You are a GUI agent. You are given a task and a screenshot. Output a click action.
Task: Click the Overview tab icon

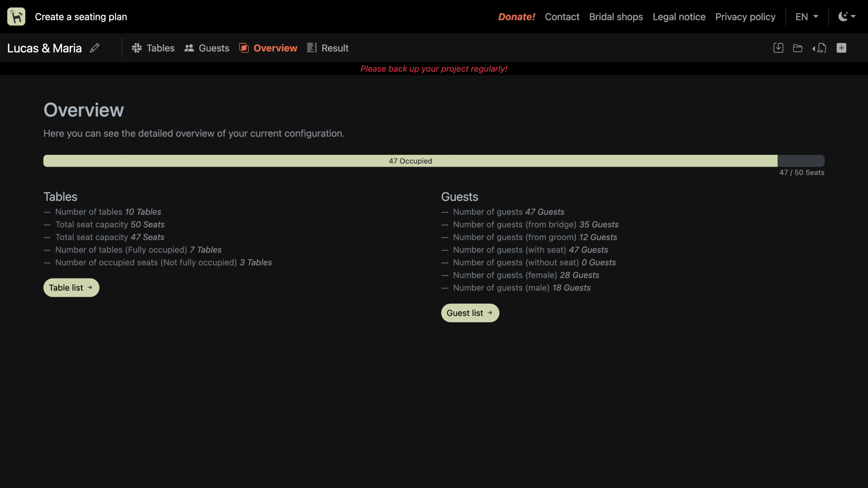click(x=244, y=48)
